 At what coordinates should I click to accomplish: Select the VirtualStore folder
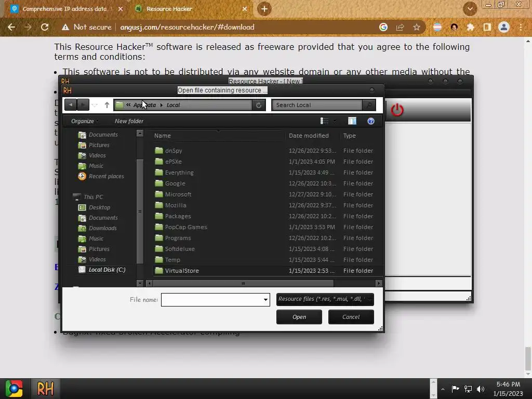coord(177,270)
